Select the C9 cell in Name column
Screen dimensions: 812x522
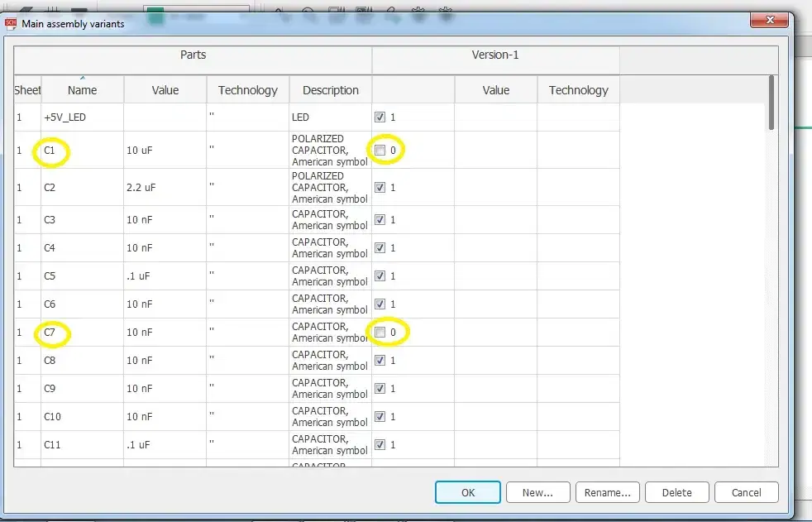(82, 389)
